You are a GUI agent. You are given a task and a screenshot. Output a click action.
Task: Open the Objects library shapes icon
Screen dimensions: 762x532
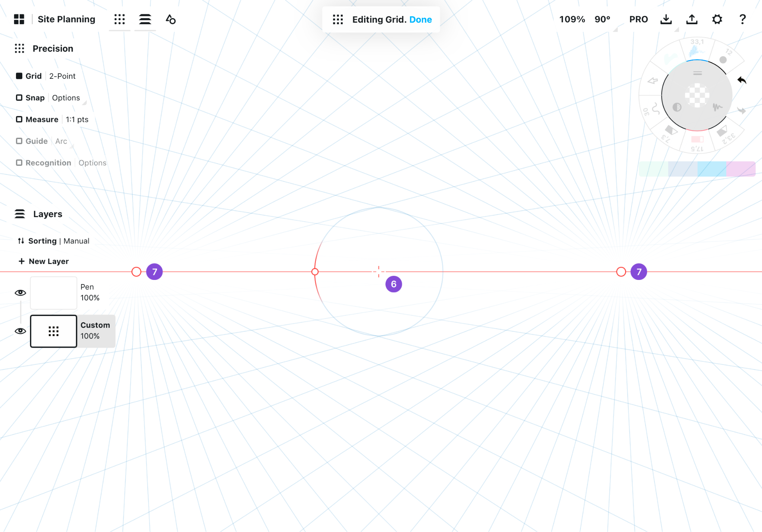[x=171, y=19]
